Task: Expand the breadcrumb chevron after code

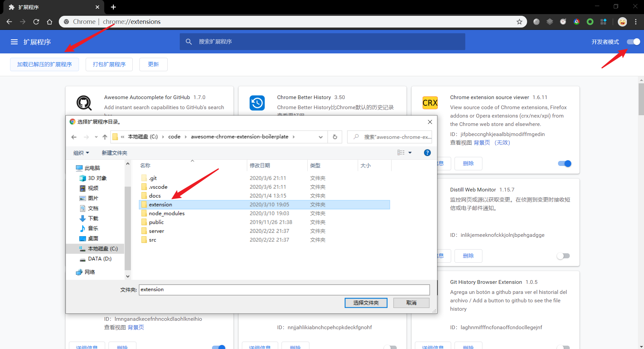Action: point(185,137)
